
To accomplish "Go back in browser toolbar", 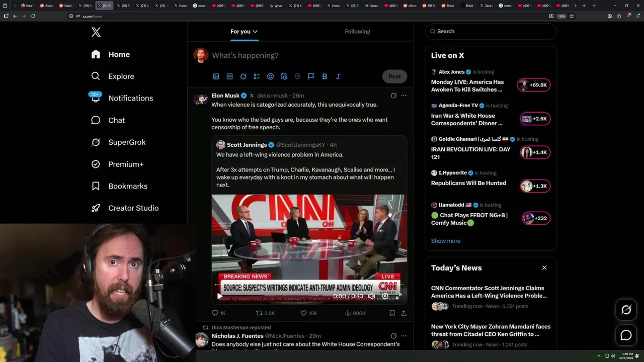I will pyautogui.click(x=15, y=16).
